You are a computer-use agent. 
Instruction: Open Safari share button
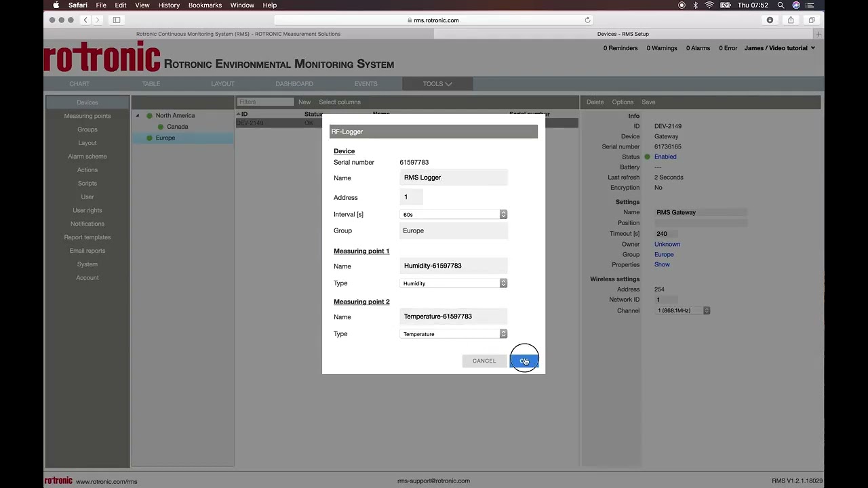pyautogui.click(x=791, y=20)
